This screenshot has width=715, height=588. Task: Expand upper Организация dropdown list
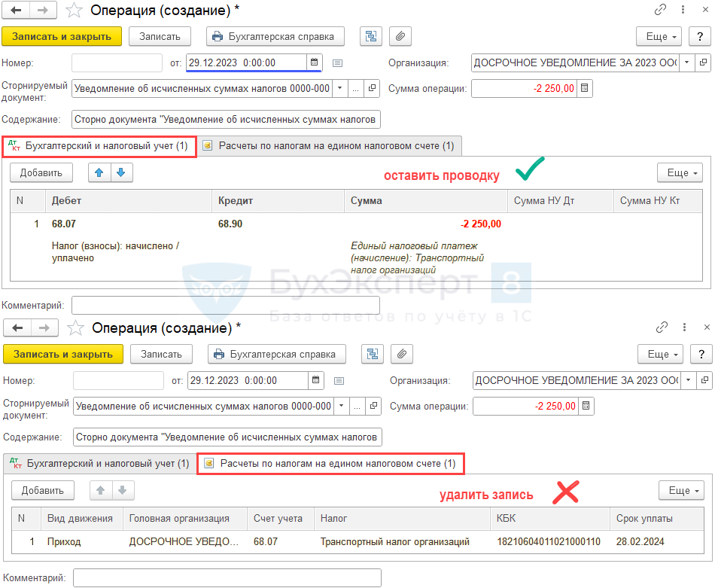click(686, 62)
